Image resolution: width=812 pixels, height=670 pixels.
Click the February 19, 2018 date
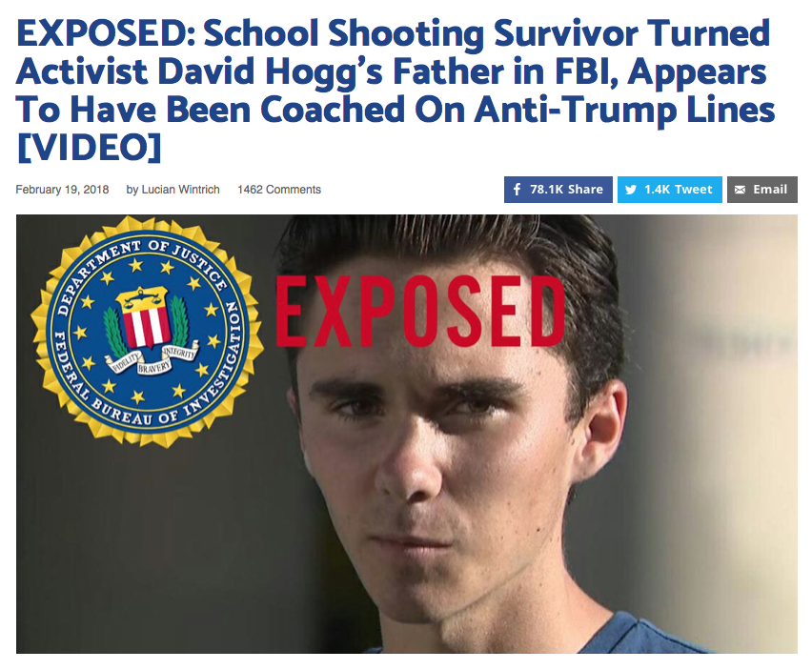62,190
